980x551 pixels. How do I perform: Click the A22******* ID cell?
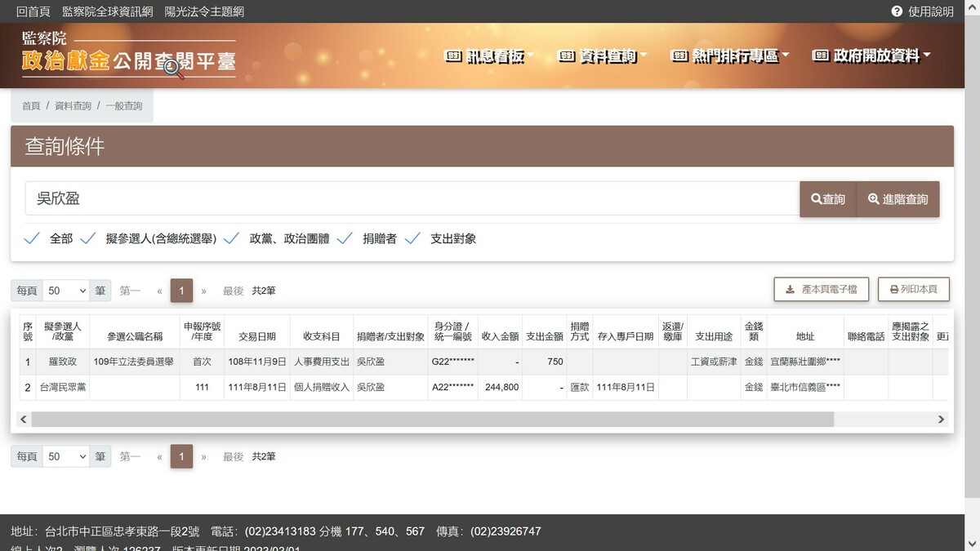[x=452, y=388]
